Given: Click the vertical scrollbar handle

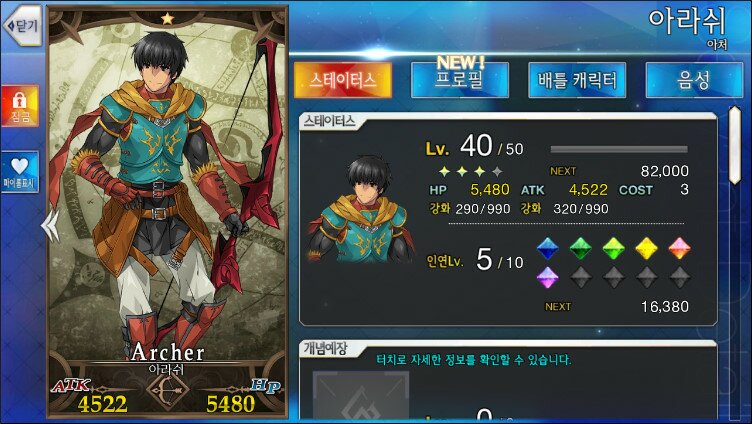Looking at the screenshot, I should 735,145.
